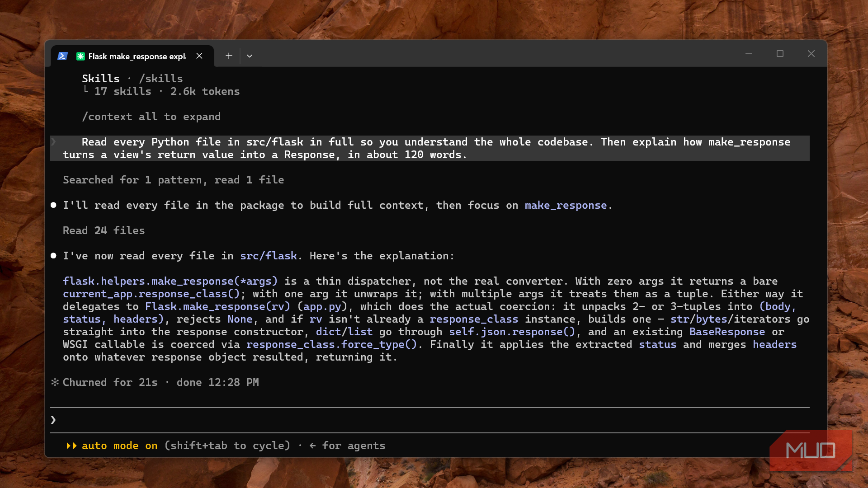868x488 pixels.
Task: Minimize the terminal window
Action: point(749,54)
